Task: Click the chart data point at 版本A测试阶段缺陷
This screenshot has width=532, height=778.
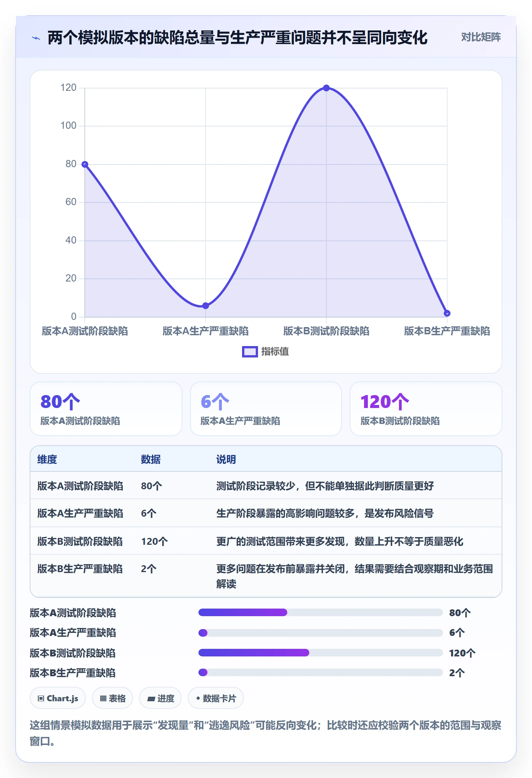Action: coord(85,164)
